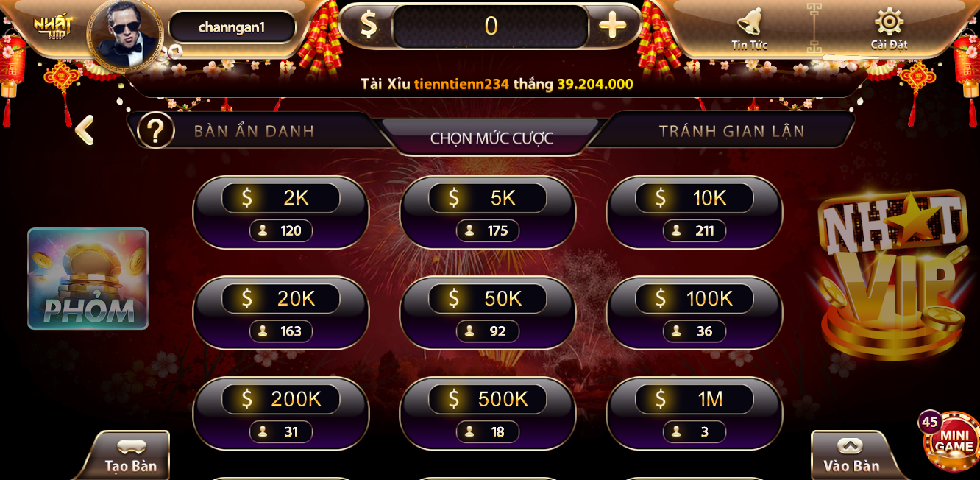This screenshot has width=980, height=480.
Task: Click the Nhất VIP trophy banner
Action: point(892,275)
